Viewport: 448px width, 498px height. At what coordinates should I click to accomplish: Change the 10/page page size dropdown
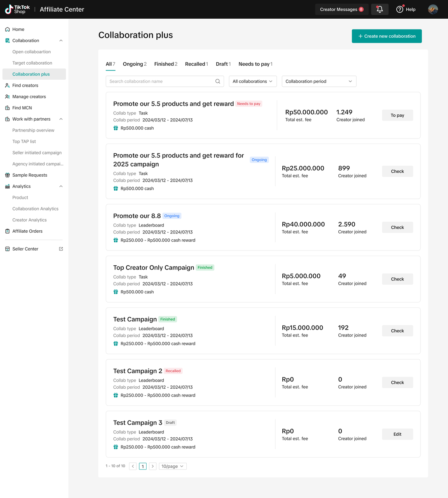[x=173, y=466]
